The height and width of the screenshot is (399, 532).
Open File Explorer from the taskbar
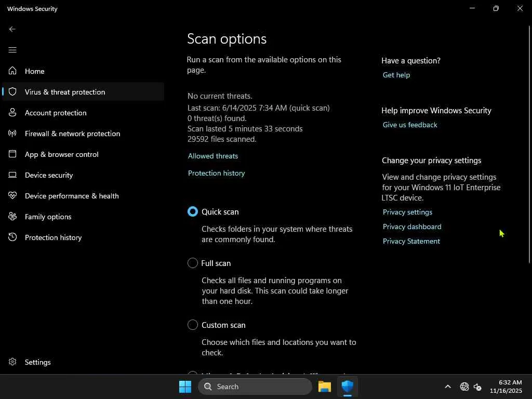[x=324, y=387]
